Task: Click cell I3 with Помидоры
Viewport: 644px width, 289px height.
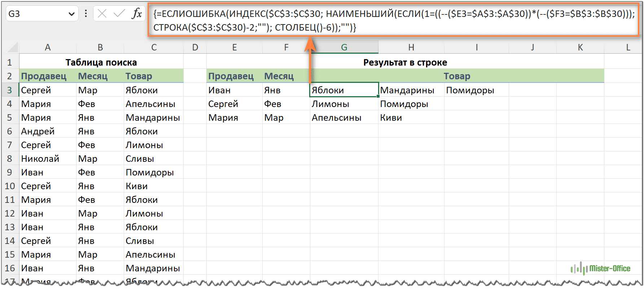Action: [x=476, y=90]
